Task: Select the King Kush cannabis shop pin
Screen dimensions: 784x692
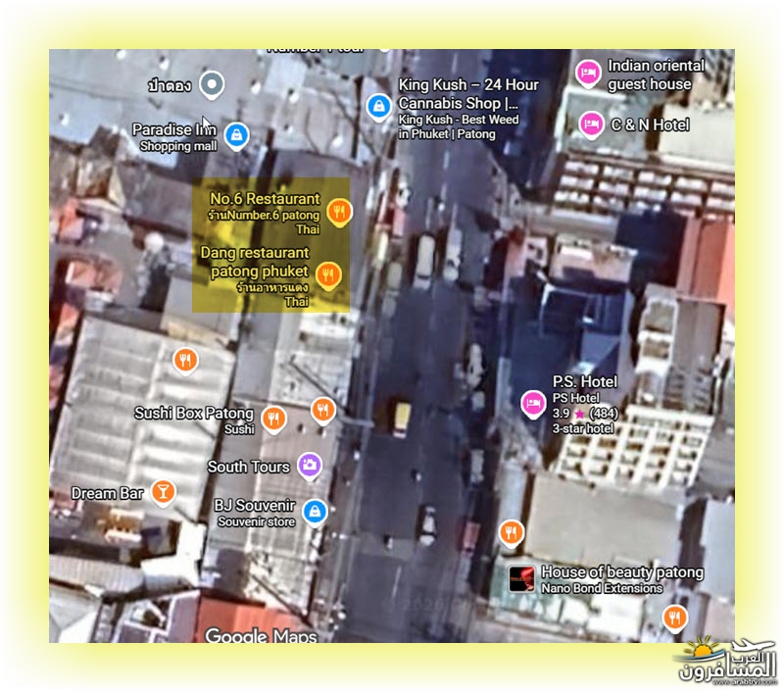Action: click(378, 106)
